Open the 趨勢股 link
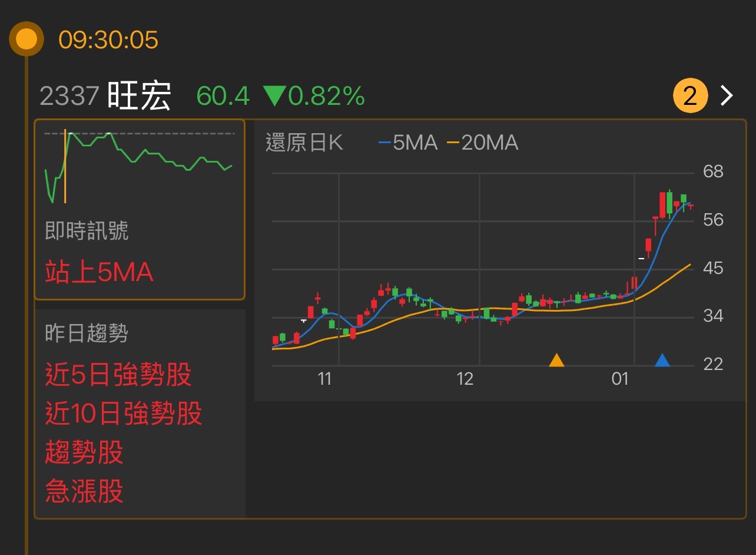 point(83,453)
